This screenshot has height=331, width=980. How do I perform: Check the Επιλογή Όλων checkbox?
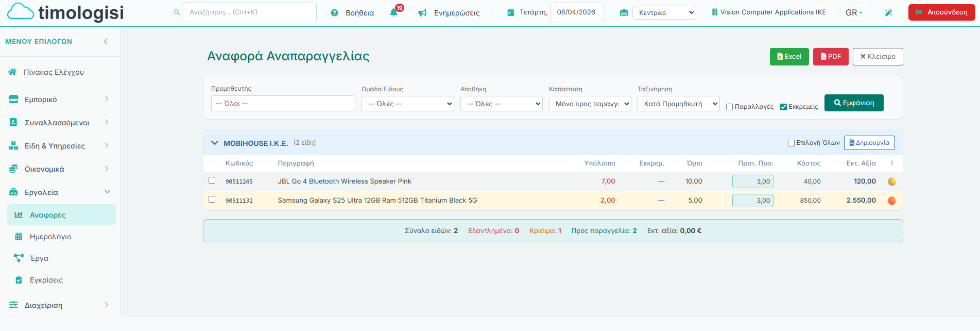point(791,143)
